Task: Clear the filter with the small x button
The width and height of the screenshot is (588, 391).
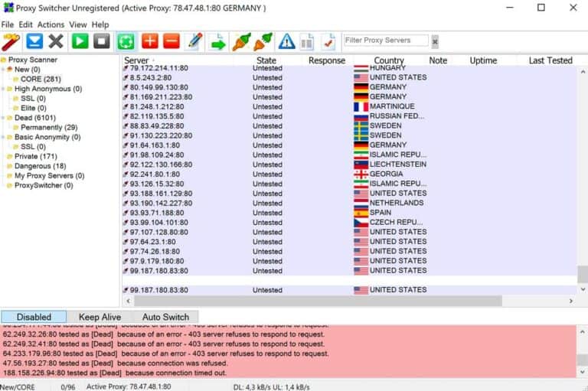Action: 435,41
